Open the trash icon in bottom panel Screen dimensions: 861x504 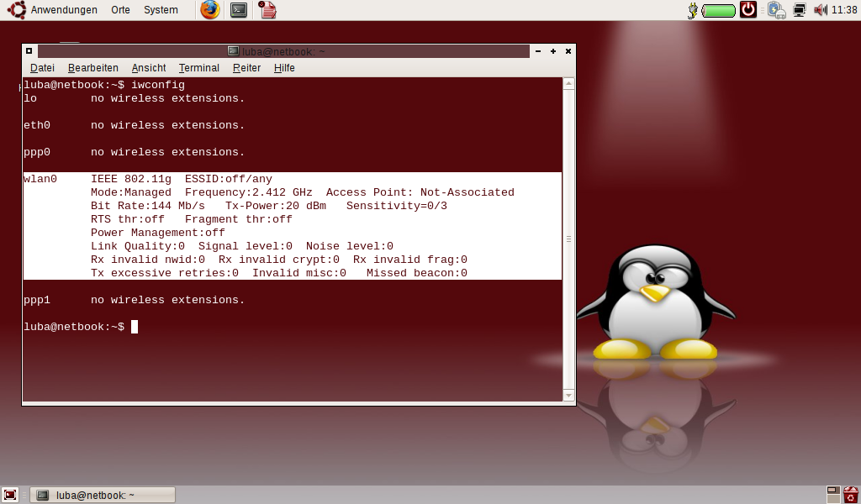click(x=851, y=495)
